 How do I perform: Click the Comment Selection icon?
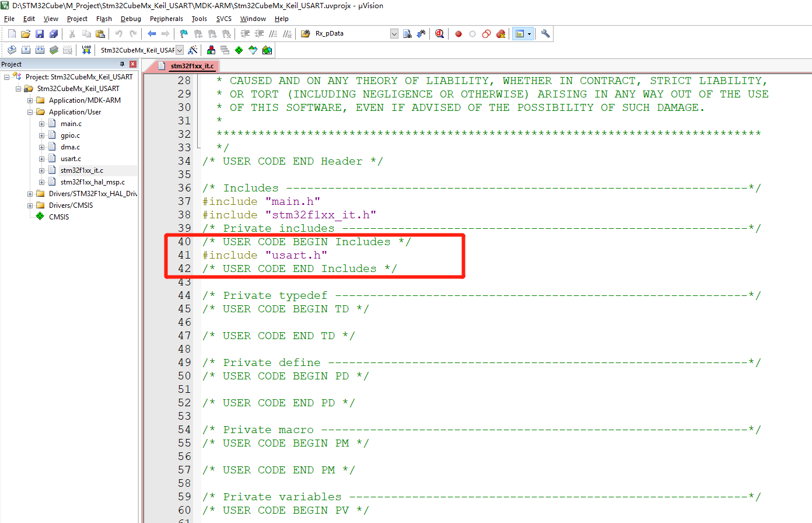(272, 33)
